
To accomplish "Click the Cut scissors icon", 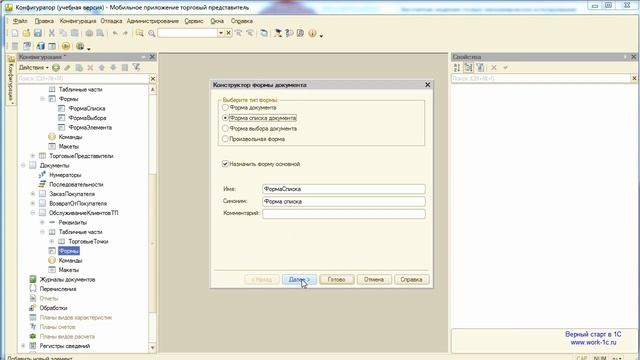I will (x=51, y=33).
